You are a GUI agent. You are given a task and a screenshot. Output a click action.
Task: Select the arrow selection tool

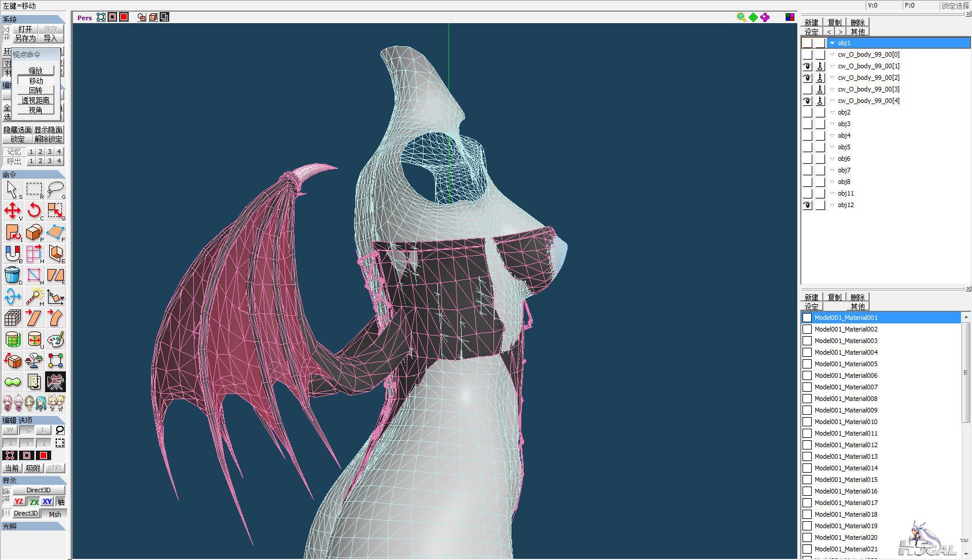click(x=12, y=190)
